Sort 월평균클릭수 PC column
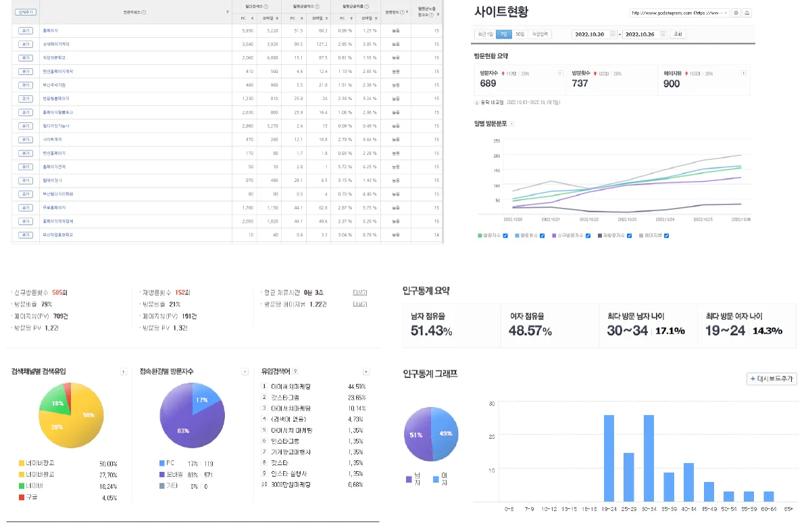This screenshot has height=532, width=808. click(x=302, y=18)
